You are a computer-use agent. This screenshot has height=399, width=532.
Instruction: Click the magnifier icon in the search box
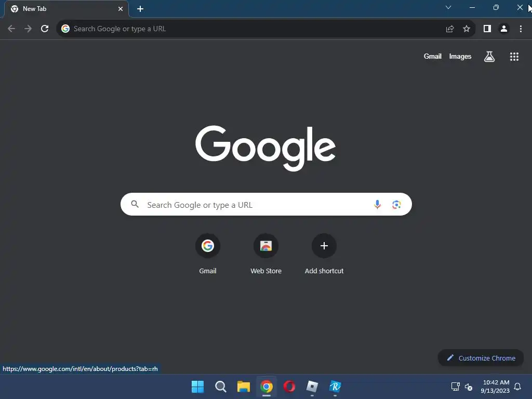click(x=135, y=204)
